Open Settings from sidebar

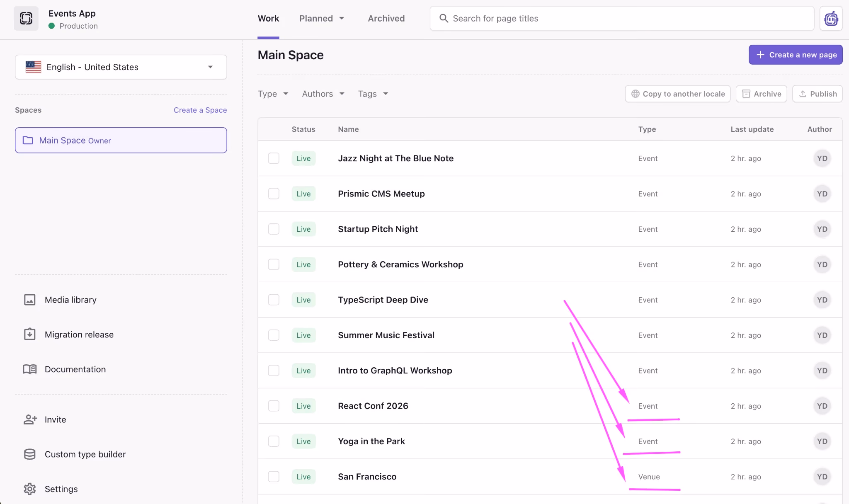coord(61,489)
